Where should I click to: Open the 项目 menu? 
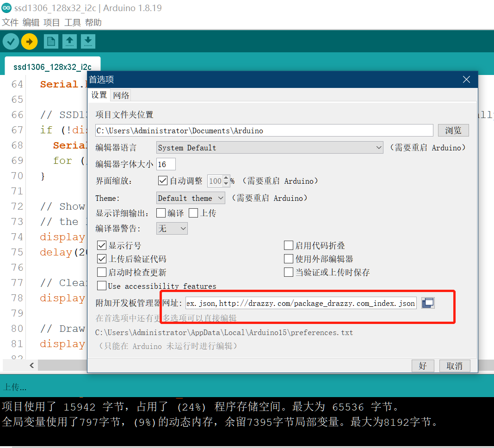(x=52, y=22)
